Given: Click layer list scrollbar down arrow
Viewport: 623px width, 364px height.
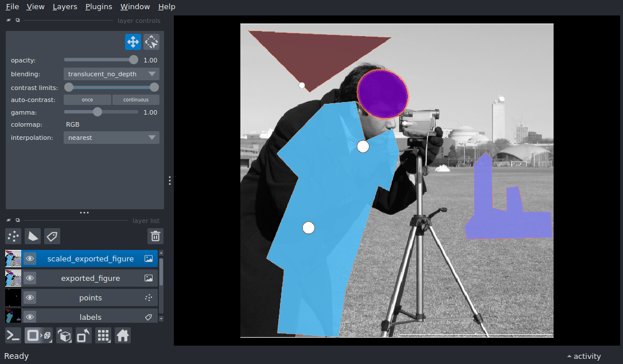Looking at the screenshot, I should pyautogui.click(x=161, y=319).
